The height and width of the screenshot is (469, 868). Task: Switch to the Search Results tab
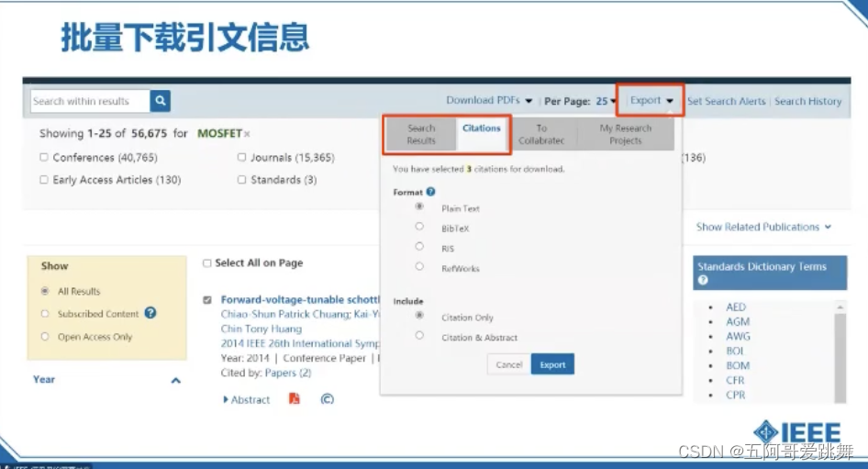pyautogui.click(x=421, y=134)
